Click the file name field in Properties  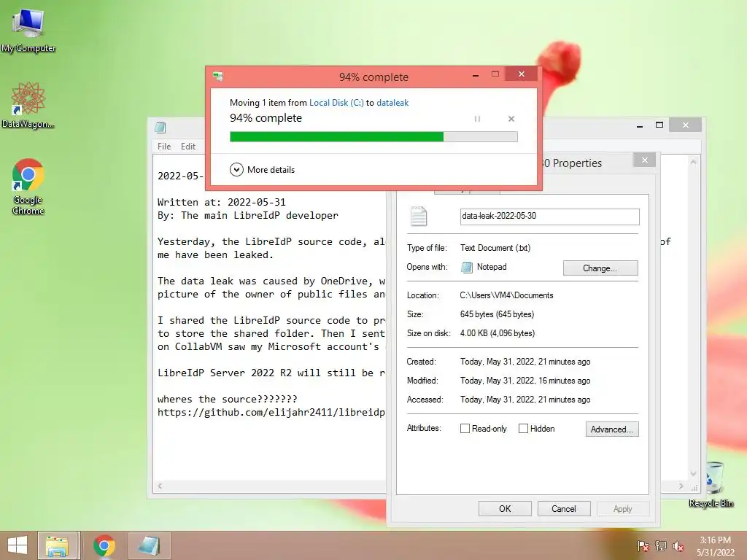[549, 217]
